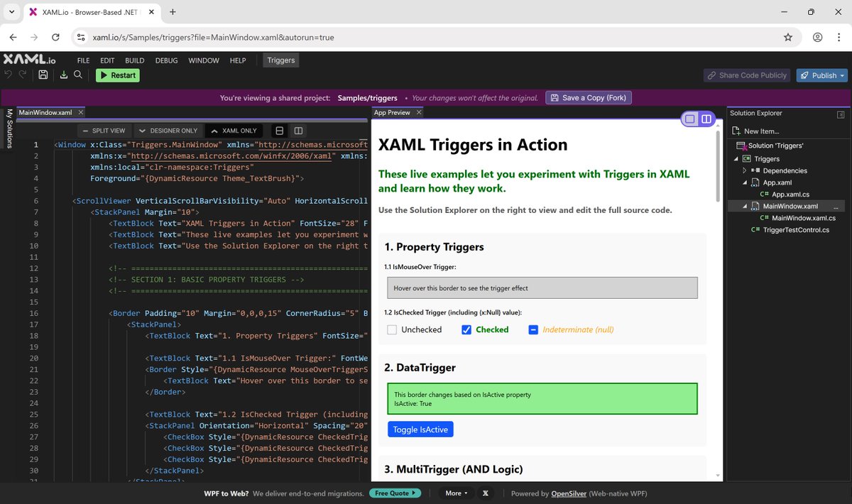
Task: Click the Solution 'Triggers' icon
Action: 742,146
